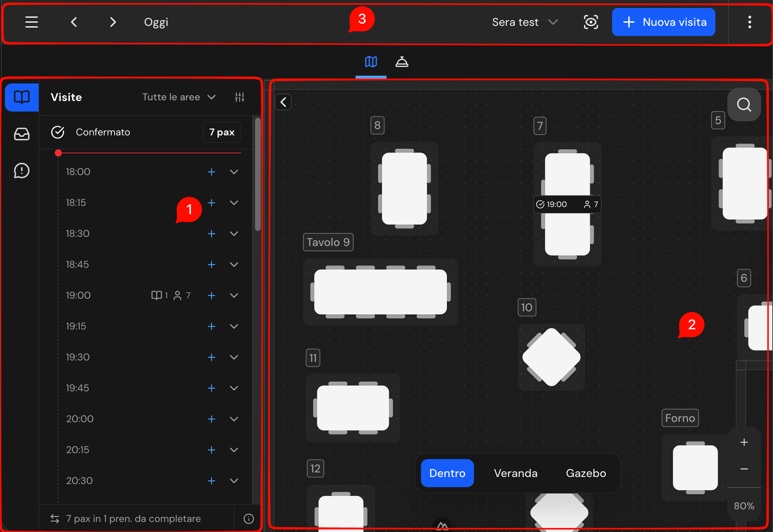Screen dimensions: 773x532
Task: Expand the 19:15 time slot
Action: tap(234, 326)
